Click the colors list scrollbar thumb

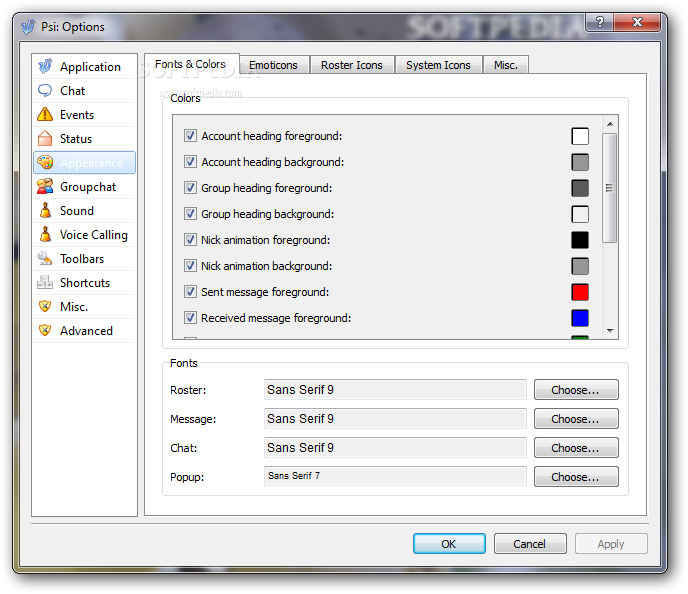click(609, 188)
